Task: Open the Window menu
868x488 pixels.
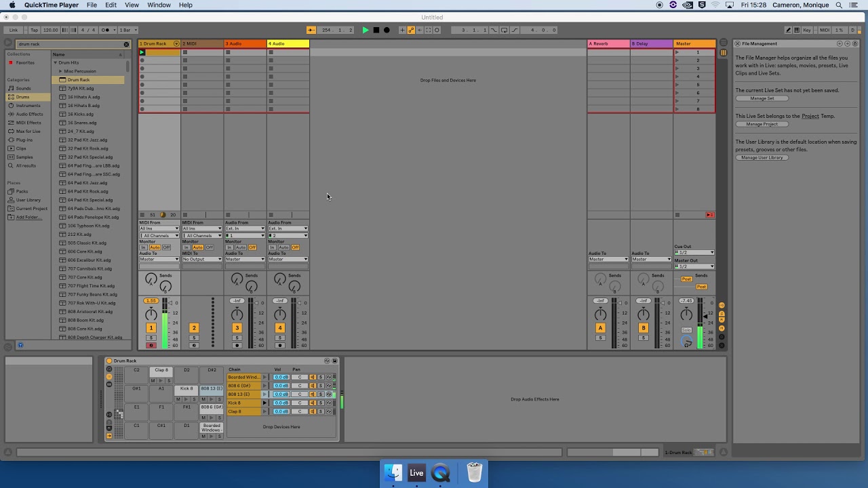Action: [x=159, y=5]
